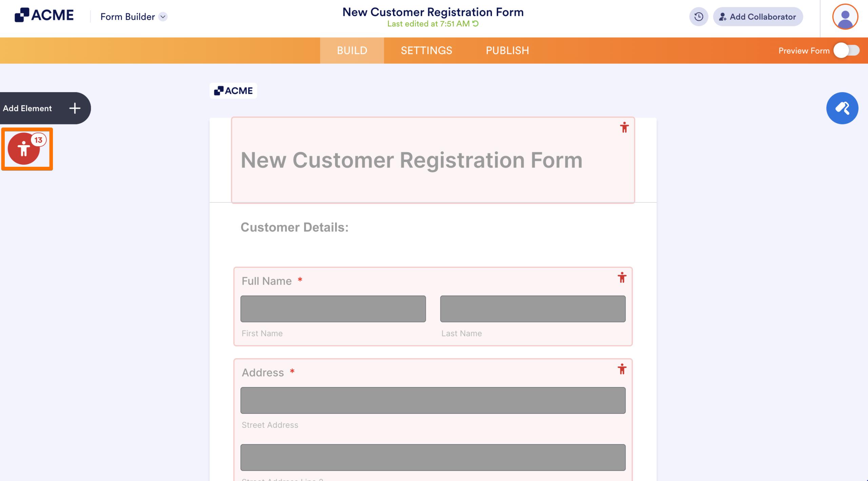Viewport: 868px width, 481px height.
Task: Click the ACME logo in top bar
Action: [x=44, y=15]
